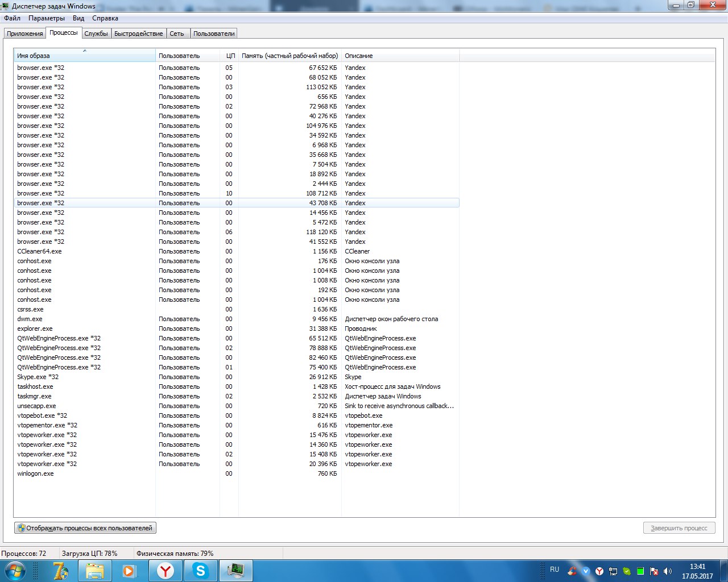Sort by Имя образа column header
728x582 pixels.
84,56
